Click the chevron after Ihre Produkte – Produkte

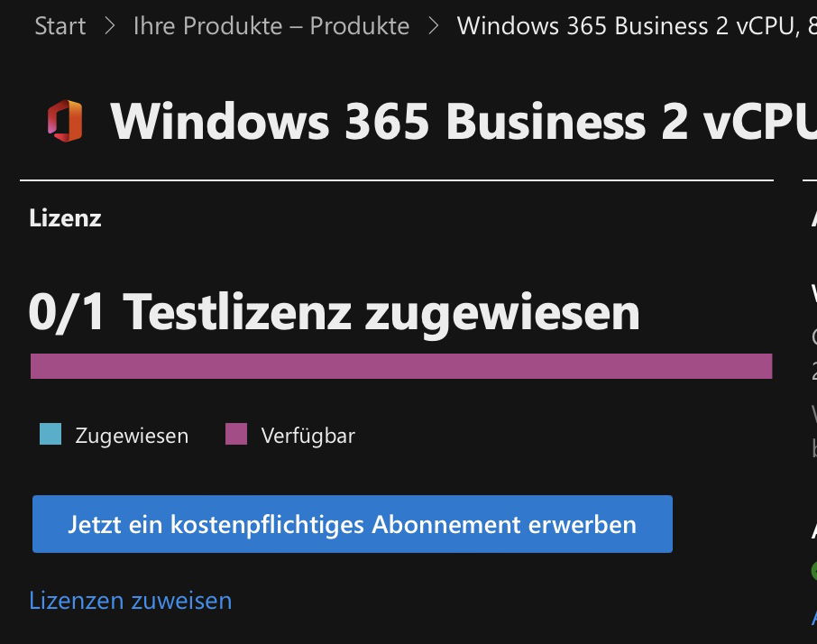pyautogui.click(x=433, y=25)
